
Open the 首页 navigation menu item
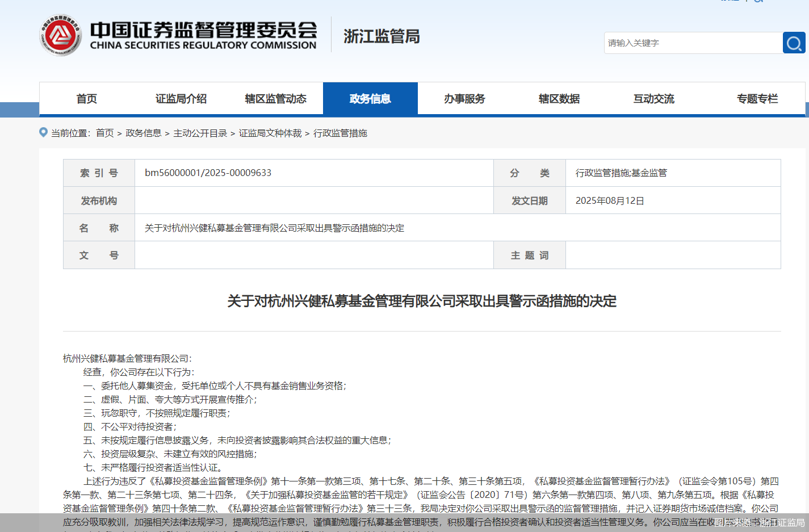86,98
